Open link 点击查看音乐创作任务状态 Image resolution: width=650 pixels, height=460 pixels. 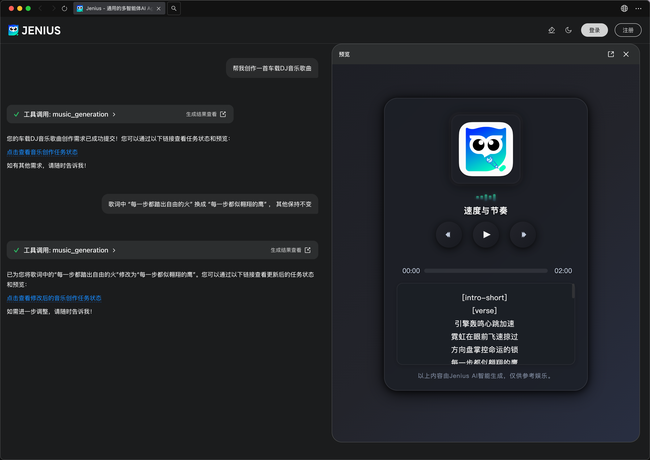(x=42, y=152)
